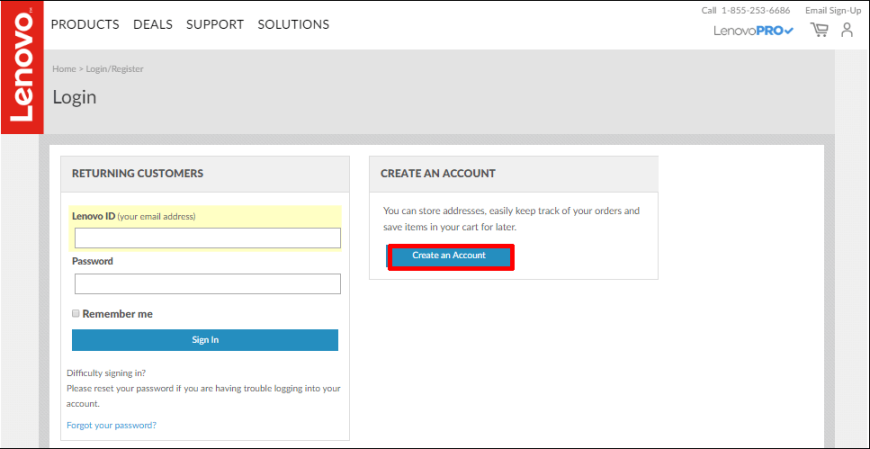Open the LenovoPRO link
Image resolution: width=870 pixels, height=449 pixels.
(x=753, y=31)
